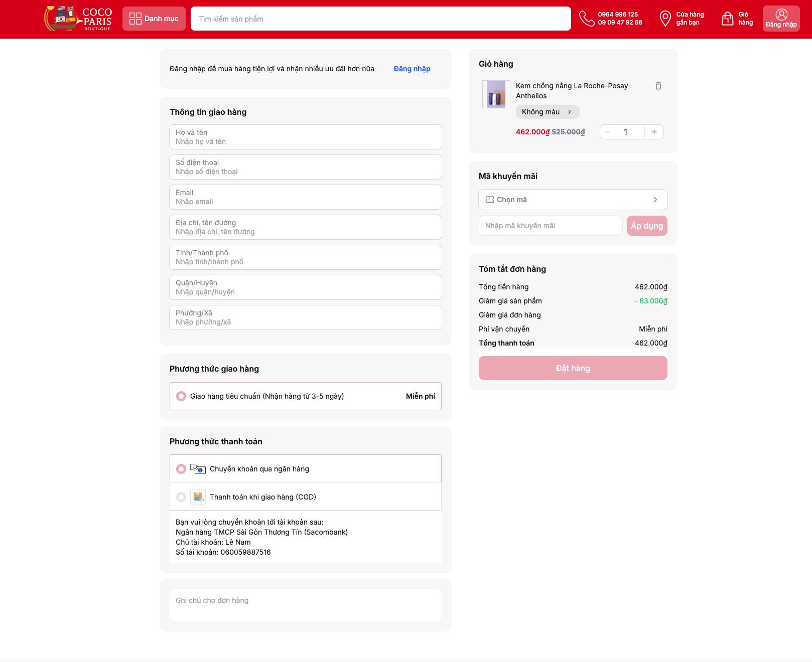Open the Phường/Xã selector
Screen dimensions: 812x662
click(x=306, y=317)
